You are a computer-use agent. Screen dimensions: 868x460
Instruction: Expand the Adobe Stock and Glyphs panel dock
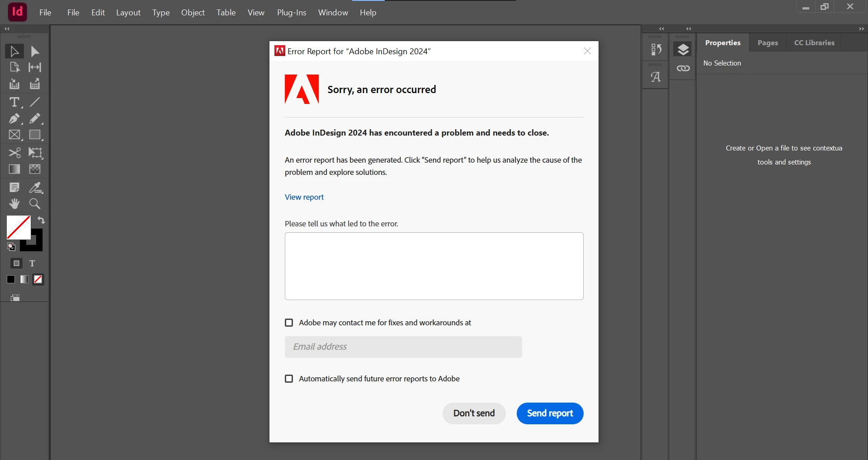click(661, 29)
